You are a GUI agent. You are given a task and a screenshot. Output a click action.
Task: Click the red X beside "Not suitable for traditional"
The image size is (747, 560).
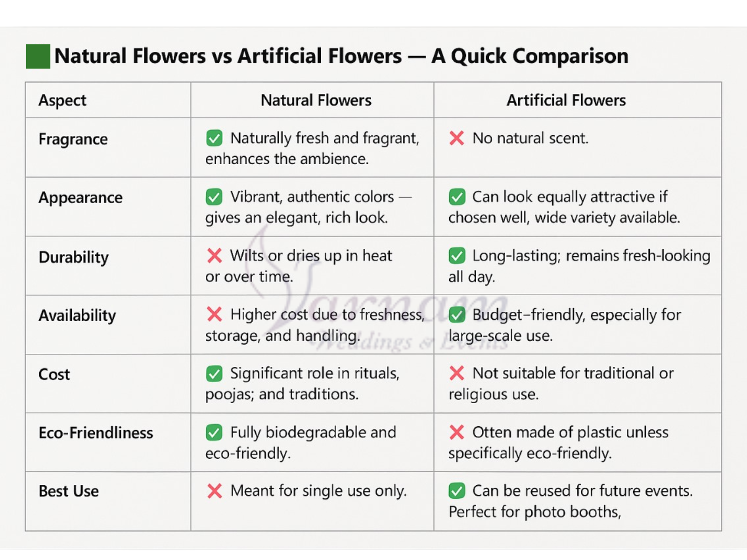457,373
